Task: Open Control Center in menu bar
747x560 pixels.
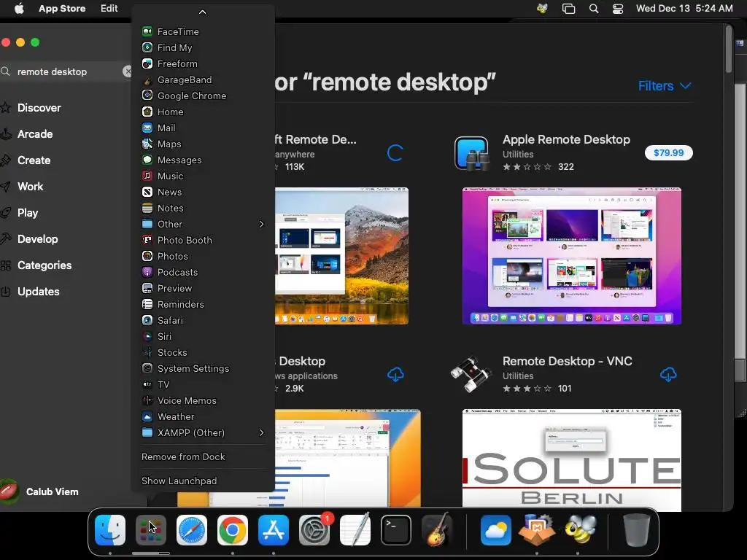Action: 618,9
